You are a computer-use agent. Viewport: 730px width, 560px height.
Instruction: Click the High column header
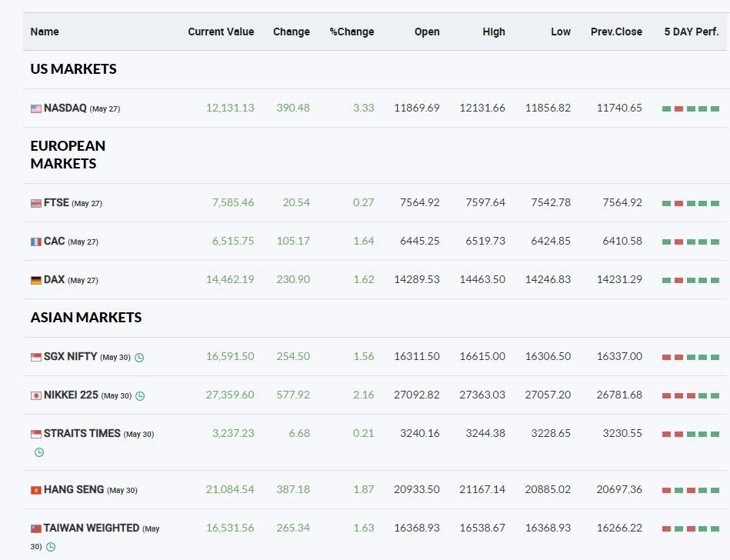[494, 32]
